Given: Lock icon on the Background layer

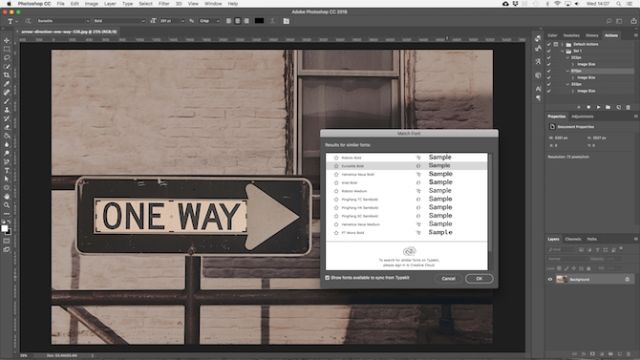Looking at the screenshot, I should coord(627,280).
